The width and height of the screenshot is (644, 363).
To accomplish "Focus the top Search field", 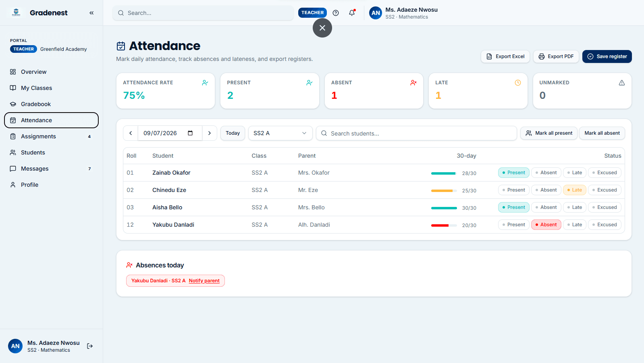I will pos(203,13).
